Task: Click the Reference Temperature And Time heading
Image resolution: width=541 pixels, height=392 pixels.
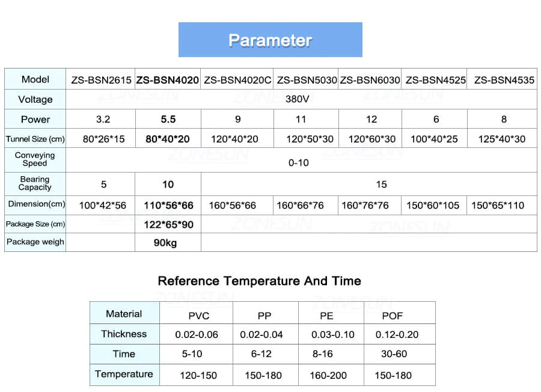Action: [259, 281]
